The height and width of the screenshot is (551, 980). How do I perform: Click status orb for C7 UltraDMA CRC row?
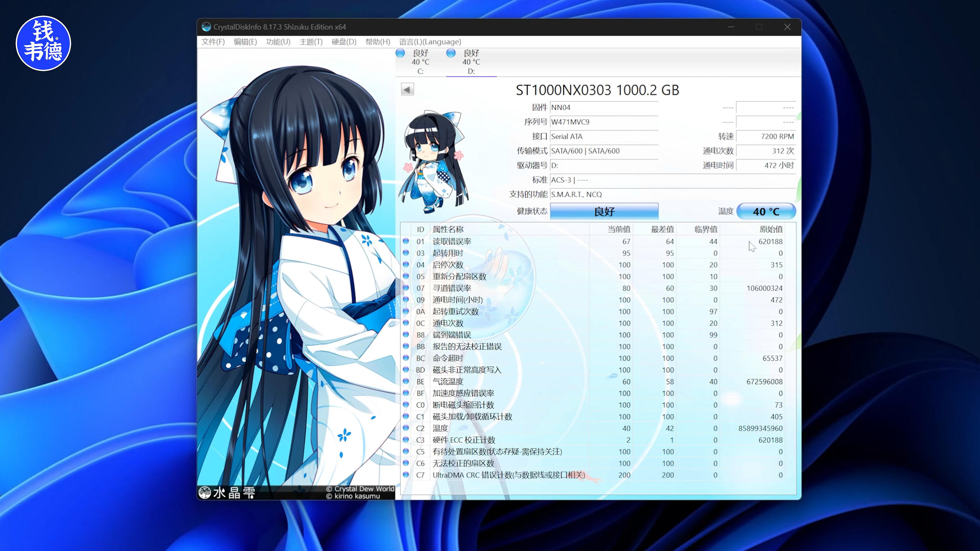[x=406, y=474]
